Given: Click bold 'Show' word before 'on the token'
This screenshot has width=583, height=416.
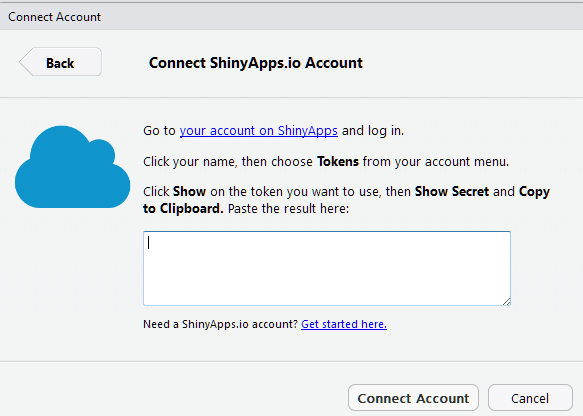Looking at the screenshot, I should pos(190,191).
